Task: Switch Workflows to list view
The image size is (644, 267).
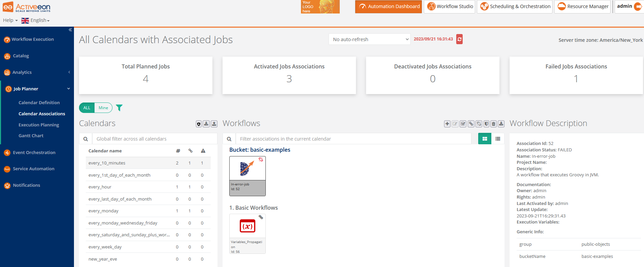Action: tap(498, 139)
